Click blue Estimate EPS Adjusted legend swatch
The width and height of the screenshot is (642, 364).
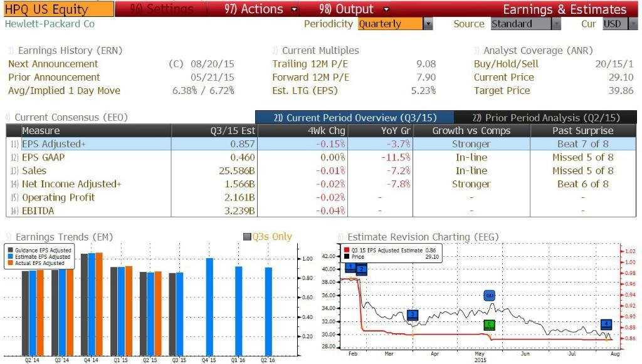click(x=11, y=256)
